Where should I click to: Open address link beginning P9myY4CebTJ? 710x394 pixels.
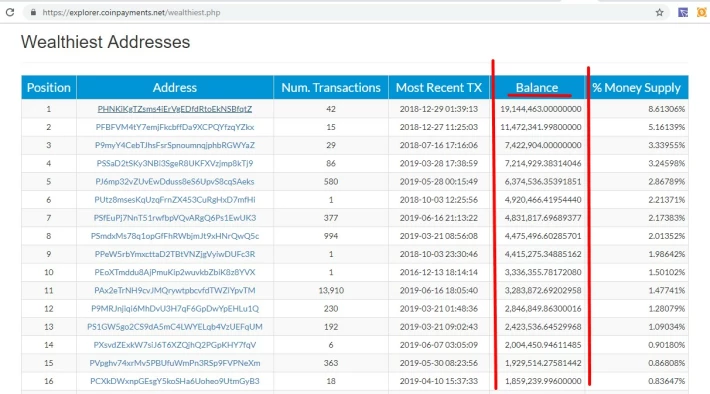(x=175, y=145)
